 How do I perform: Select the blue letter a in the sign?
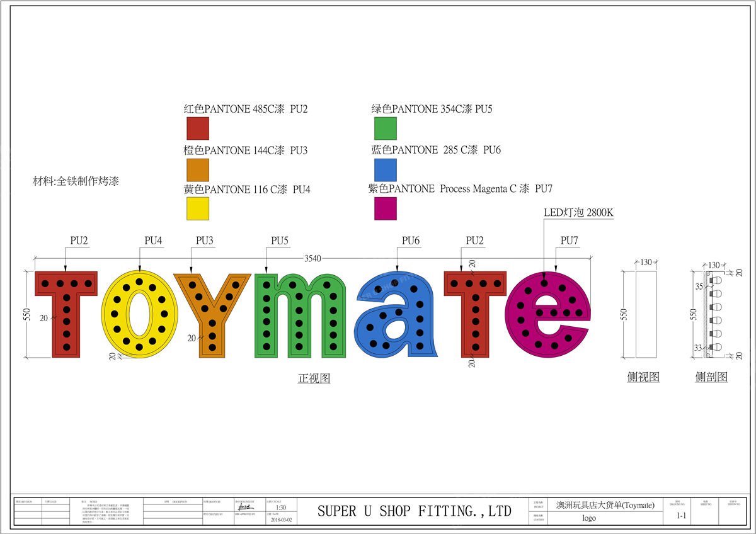pos(397,315)
